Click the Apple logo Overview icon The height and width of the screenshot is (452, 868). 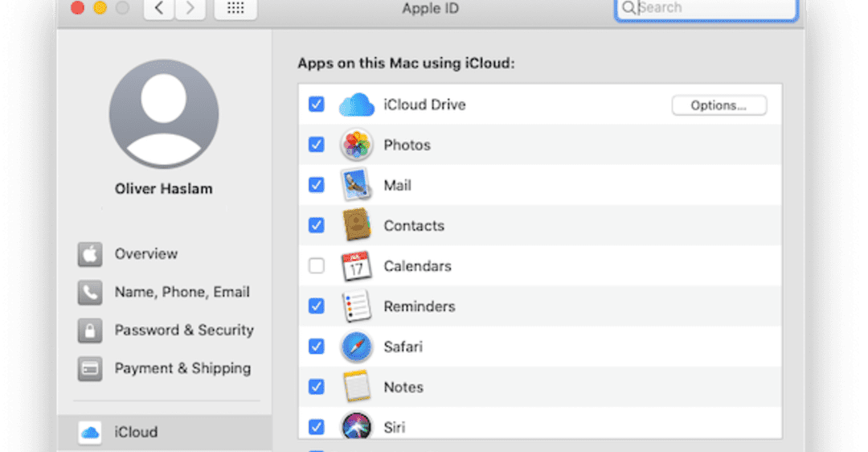(90, 254)
